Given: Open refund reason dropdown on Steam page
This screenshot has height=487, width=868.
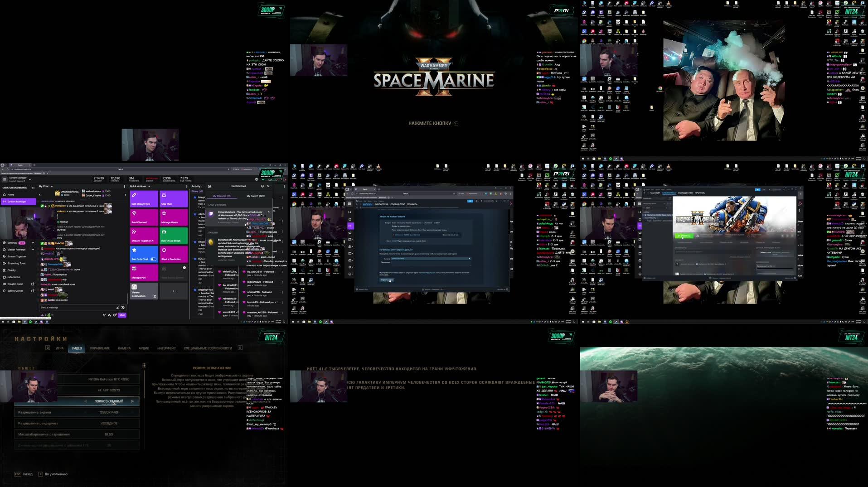Looking at the screenshot, I should pyautogui.click(x=431, y=259).
